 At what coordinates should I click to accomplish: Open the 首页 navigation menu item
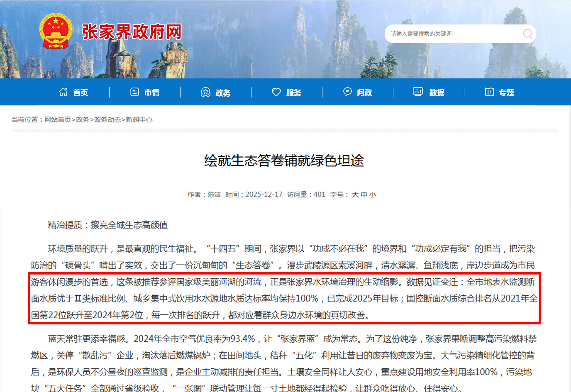pyautogui.click(x=81, y=93)
